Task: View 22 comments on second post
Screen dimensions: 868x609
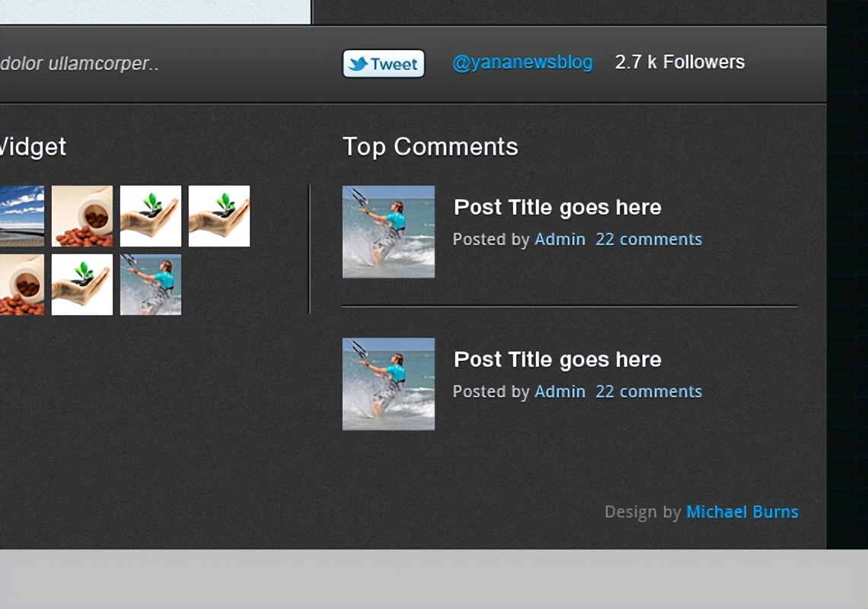Action: click(x=649, y=391)
